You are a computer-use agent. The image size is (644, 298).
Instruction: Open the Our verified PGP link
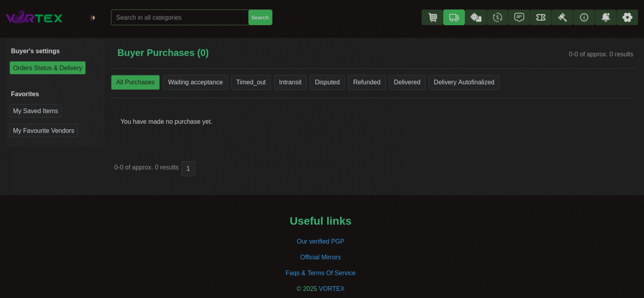(x=320, y=241)
